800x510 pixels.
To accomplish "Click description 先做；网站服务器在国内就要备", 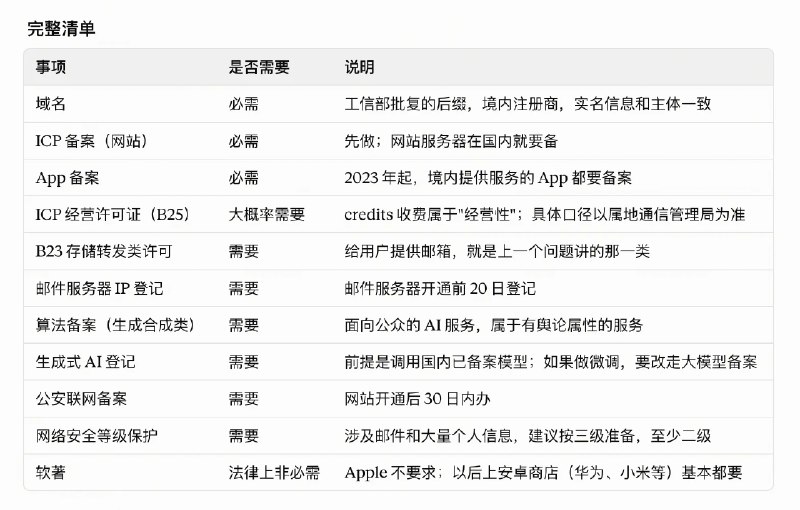I will click(x=451, y=141).
